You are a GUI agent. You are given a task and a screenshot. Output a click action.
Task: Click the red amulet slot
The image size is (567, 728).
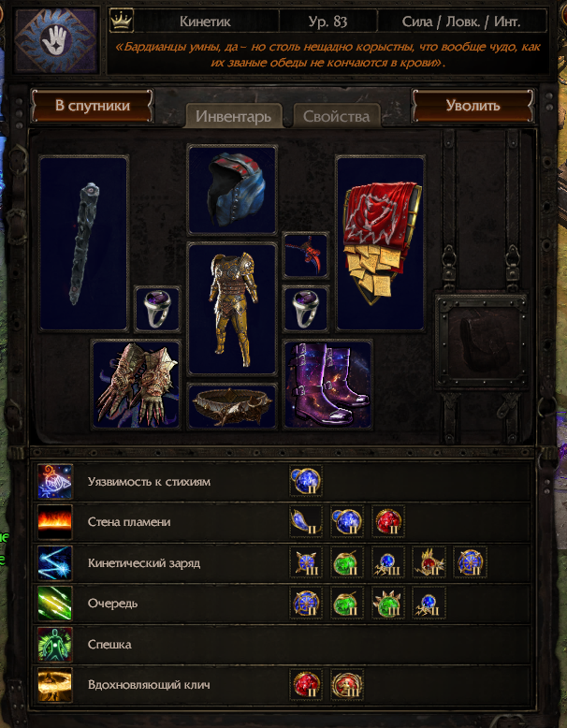tap(306, 255)
